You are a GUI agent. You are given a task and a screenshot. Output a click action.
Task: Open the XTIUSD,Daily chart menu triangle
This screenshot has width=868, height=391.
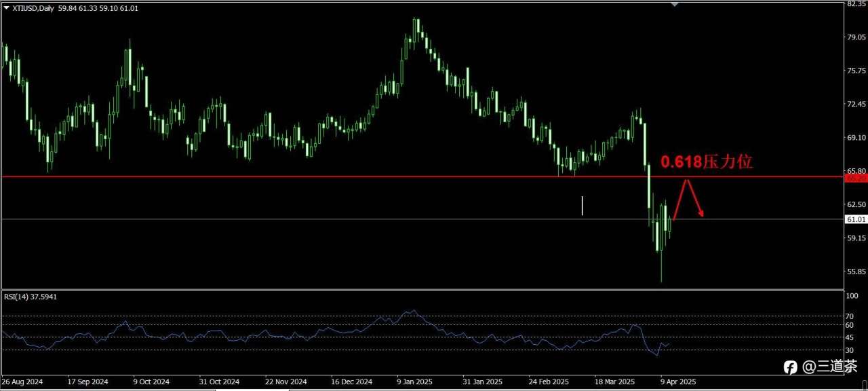coord(7,7)
